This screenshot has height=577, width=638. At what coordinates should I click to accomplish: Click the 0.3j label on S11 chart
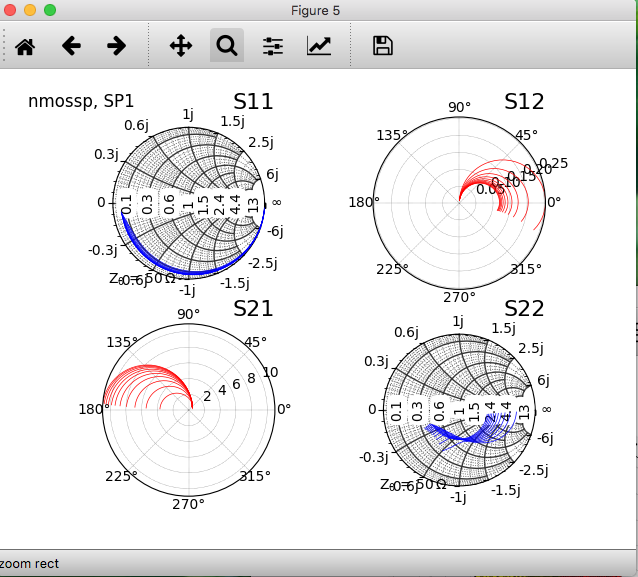coord(106,154)
